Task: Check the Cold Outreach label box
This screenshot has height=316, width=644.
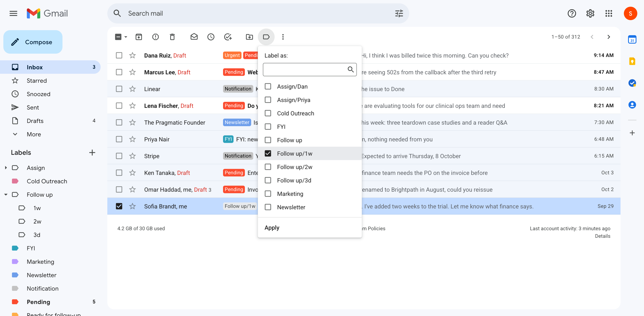Action: pyautogui.click(x=268, y=113)
